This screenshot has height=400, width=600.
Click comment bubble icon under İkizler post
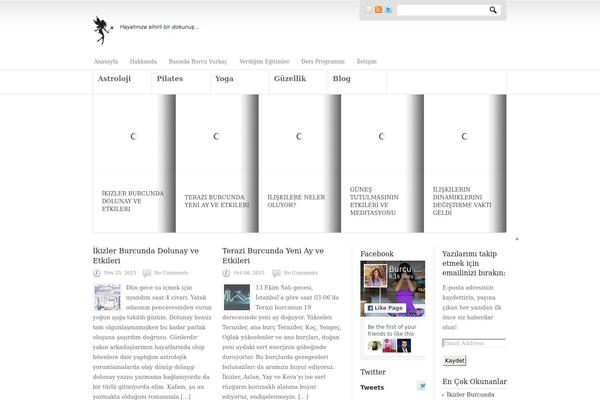coord(147,273)
